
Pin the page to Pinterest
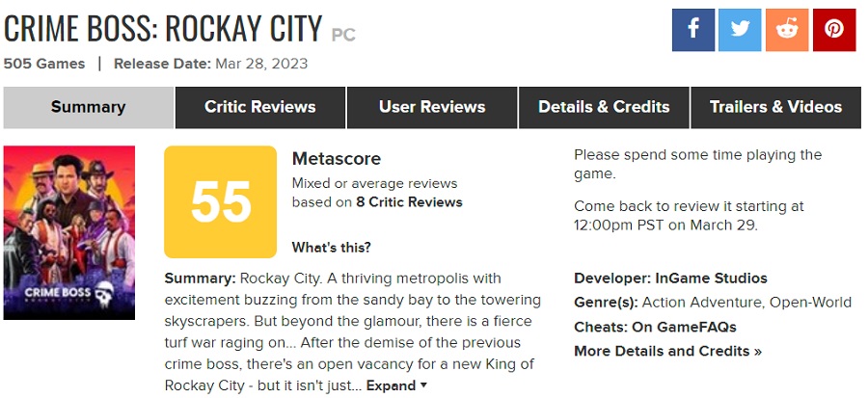pyautogui.click(x=834, y=29)
